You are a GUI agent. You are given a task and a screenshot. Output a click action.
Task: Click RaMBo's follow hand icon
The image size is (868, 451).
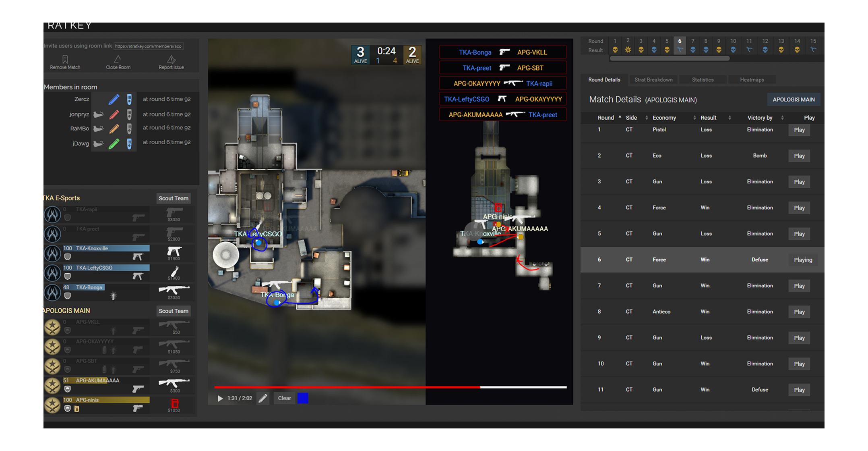pyautogui.click(x=99, y=129)
